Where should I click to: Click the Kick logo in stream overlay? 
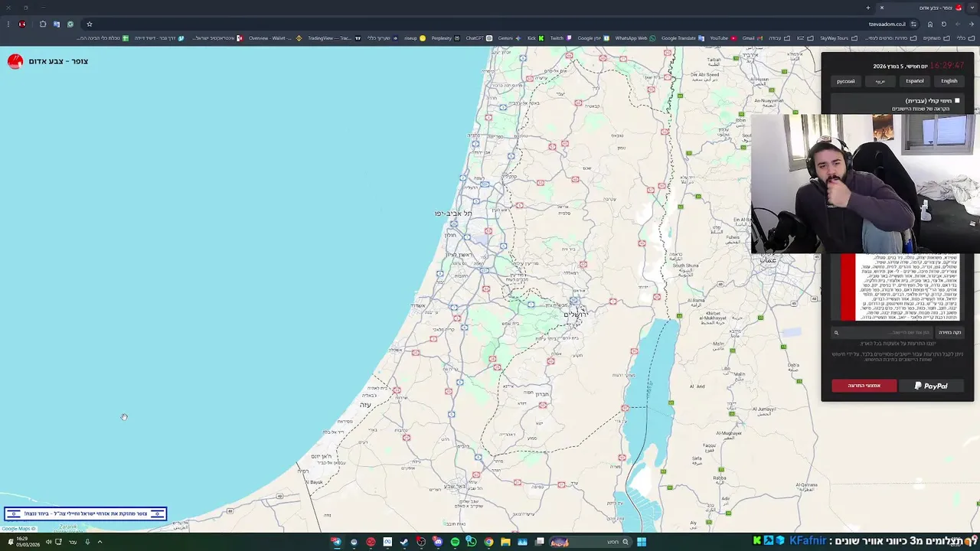pyautogui.click(x=757, y=541)
